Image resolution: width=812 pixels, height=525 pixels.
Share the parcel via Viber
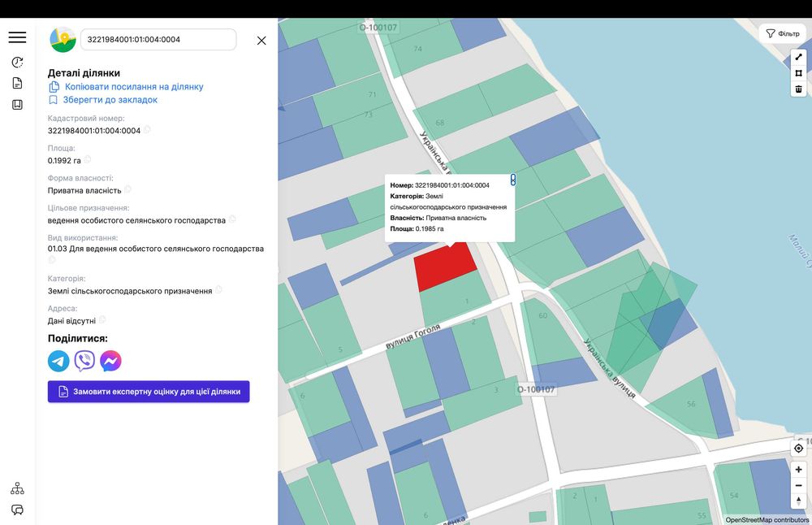point(84,361)
